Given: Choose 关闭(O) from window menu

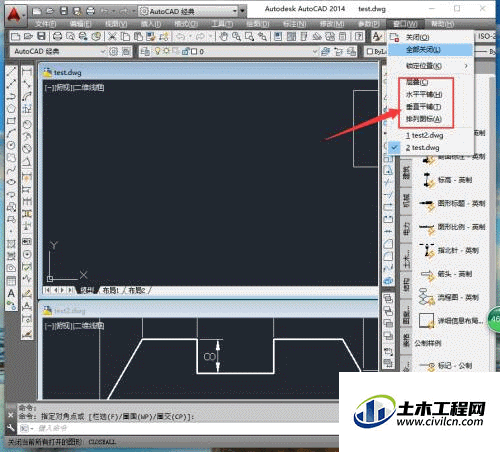Looking at the screenshot, I should (431, 37).
